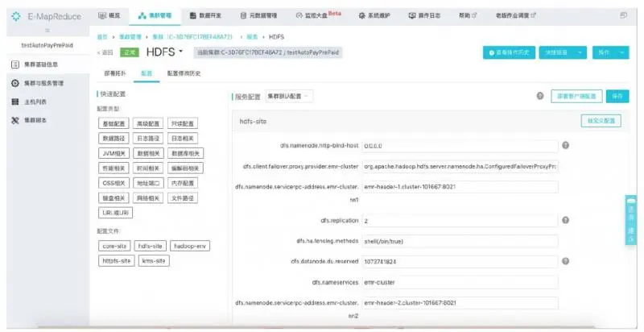Toggle the 只读配置 filter tag
This screenshot has height=332, width=644.
pyautogui.click(x=183, y=123)
